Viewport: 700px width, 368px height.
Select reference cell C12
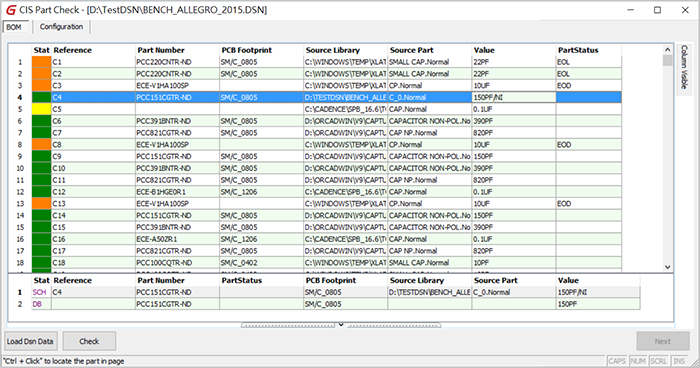93,192
